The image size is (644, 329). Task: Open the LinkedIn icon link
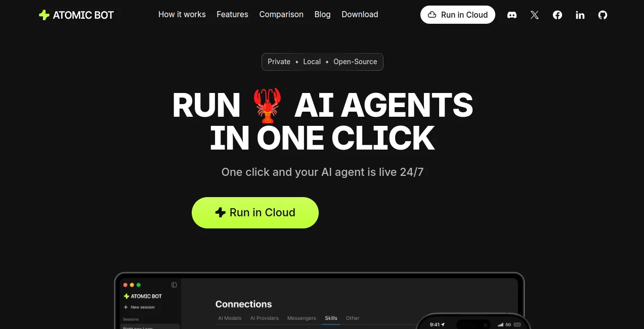pyautogui.click(x=580, y=15)
